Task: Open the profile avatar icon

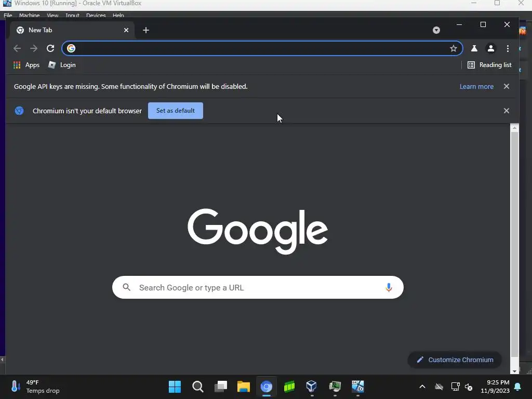Action: 490,48
